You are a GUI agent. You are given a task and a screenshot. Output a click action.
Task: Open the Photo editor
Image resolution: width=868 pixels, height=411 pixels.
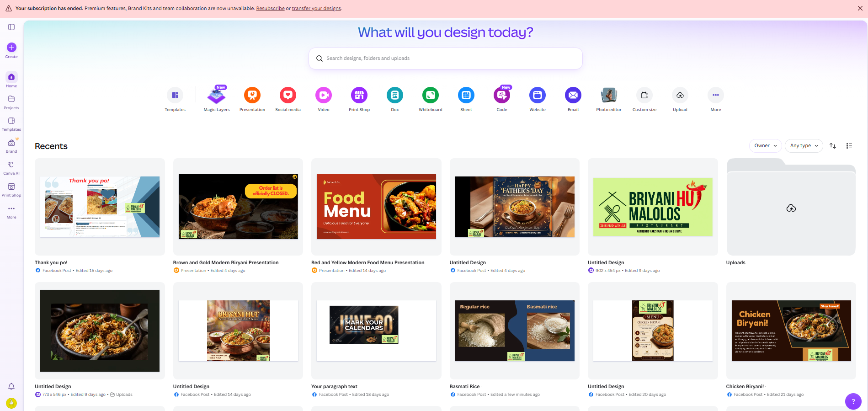(609, 95)
